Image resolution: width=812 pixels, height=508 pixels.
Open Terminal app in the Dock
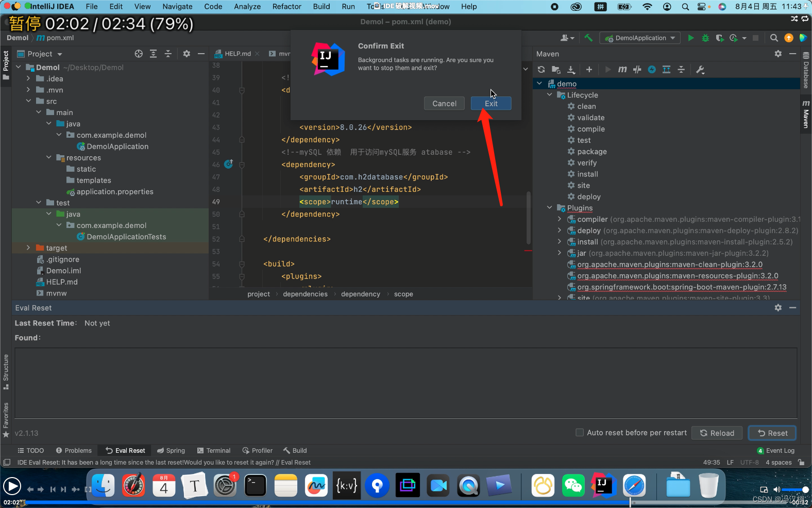coord(255,485)
